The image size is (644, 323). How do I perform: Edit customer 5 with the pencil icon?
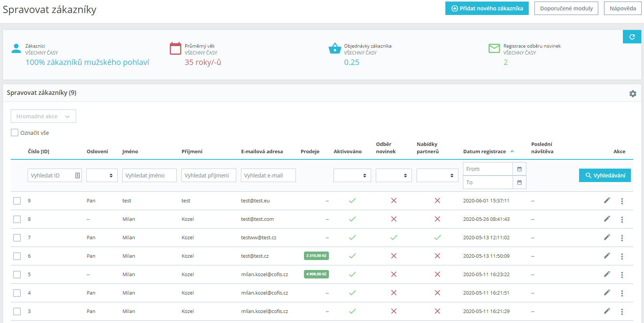click(607, 274)
